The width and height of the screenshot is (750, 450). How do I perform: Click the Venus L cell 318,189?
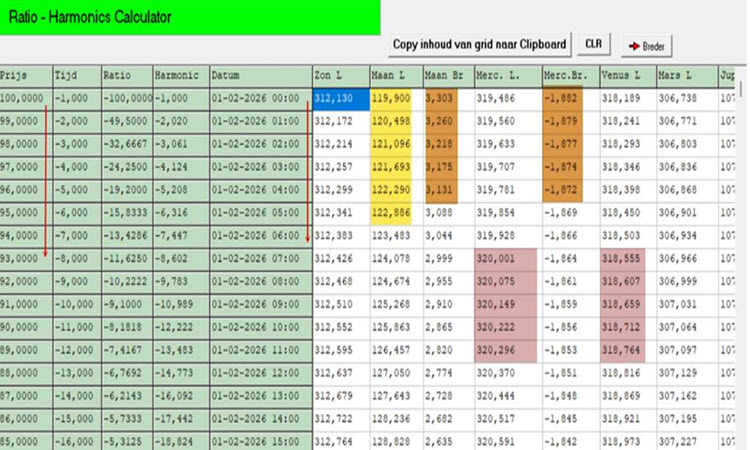(x=629, y=99)
